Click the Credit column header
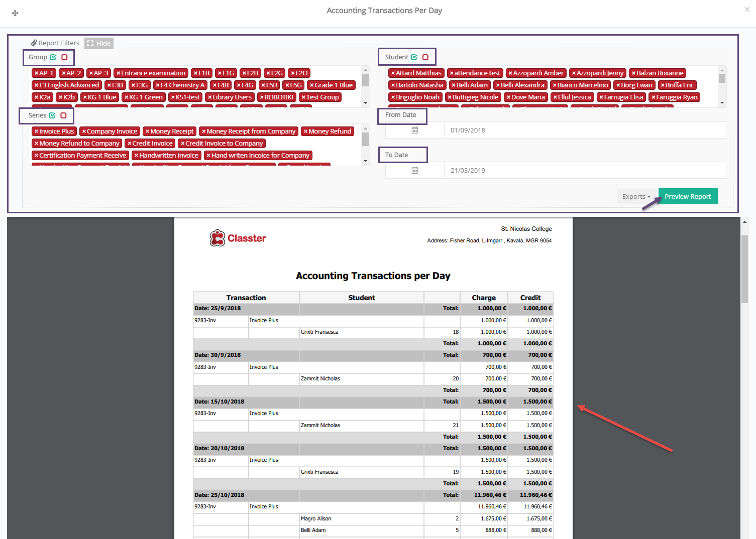756x539 pixels. [x=530, y=298]
